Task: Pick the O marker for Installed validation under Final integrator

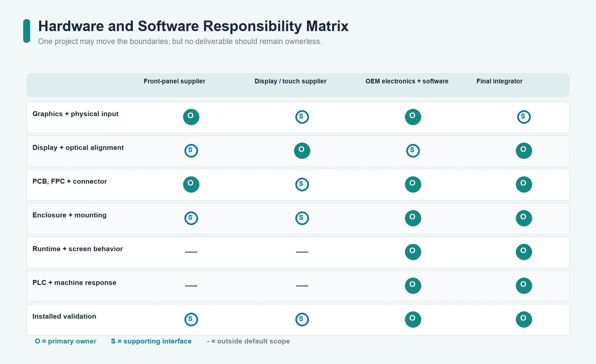Action: point(524,319)
